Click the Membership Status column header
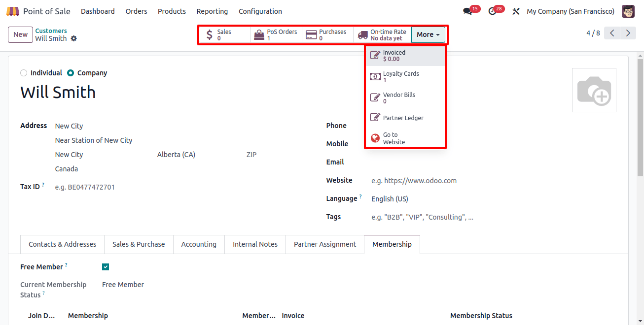Image resolution: width=644 pixels, height=325 pixels. pyautogui.click(x=481, y=316)
